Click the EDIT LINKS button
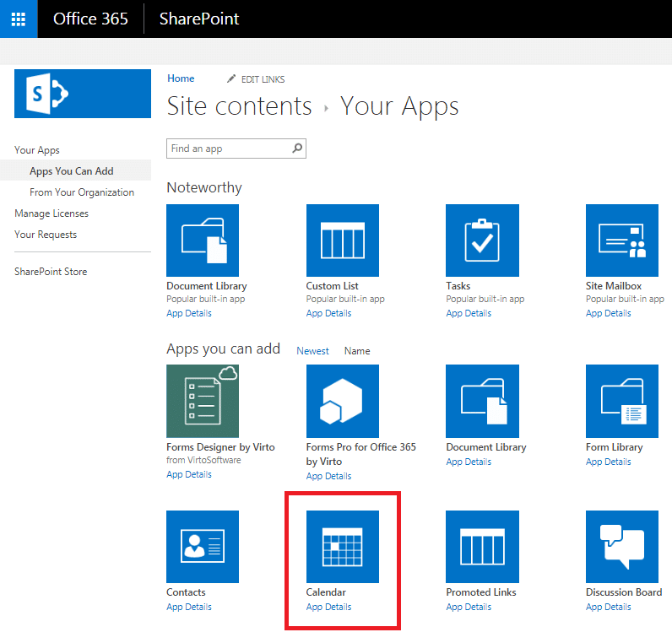 coord(256,79)
